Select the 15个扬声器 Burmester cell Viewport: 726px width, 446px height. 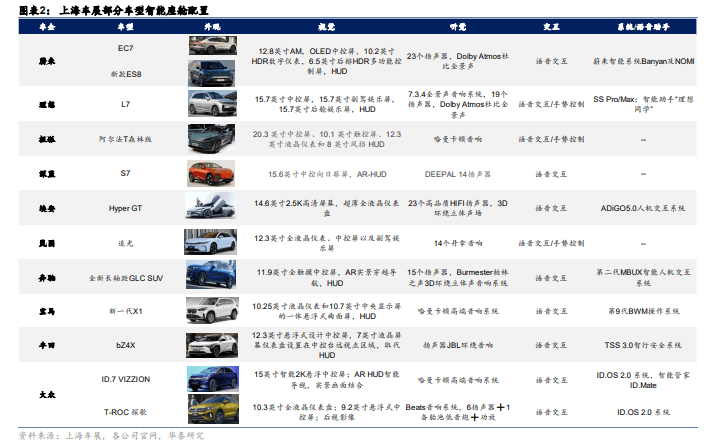(x=457, y=277)
